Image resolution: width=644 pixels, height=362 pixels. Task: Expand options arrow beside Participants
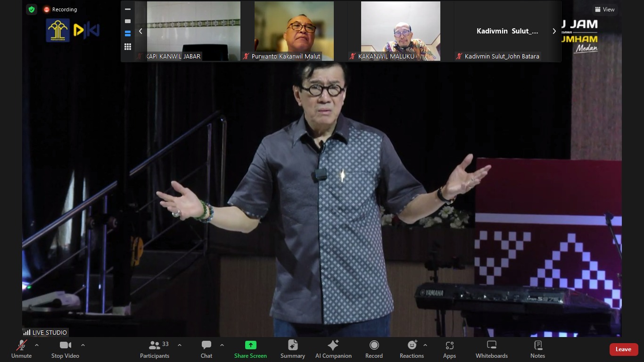(180, 345)
